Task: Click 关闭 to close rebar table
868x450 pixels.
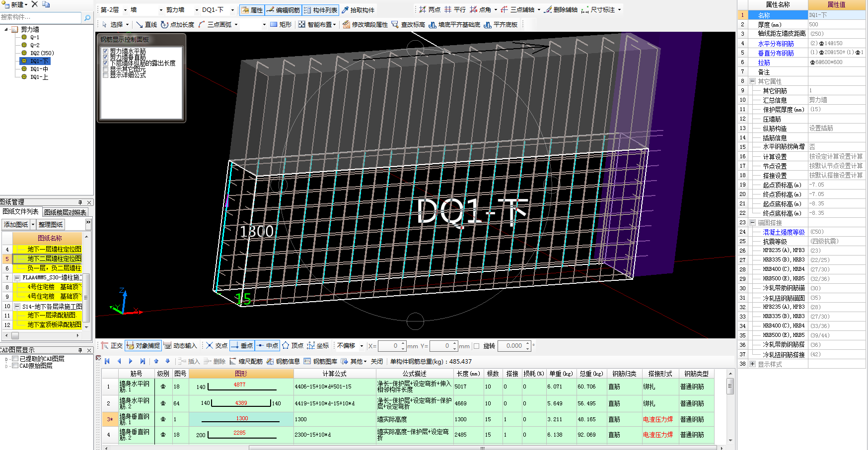Action: click(x=377, y=361)
